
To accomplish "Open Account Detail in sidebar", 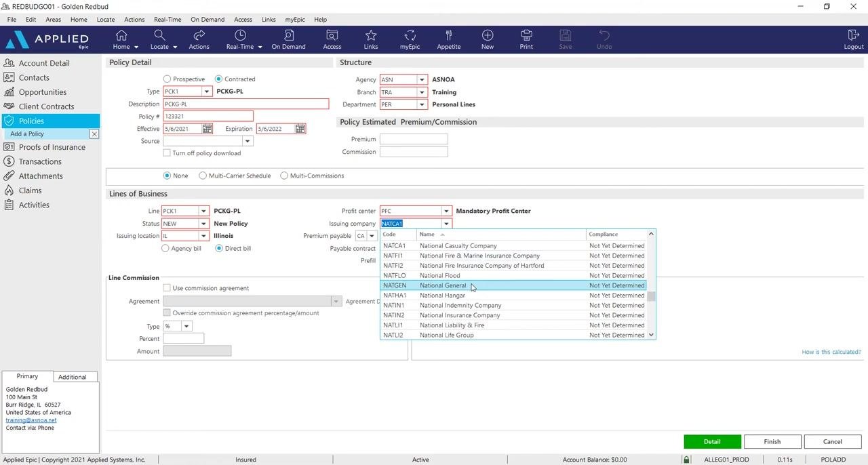I will click(x=44, y=63).
